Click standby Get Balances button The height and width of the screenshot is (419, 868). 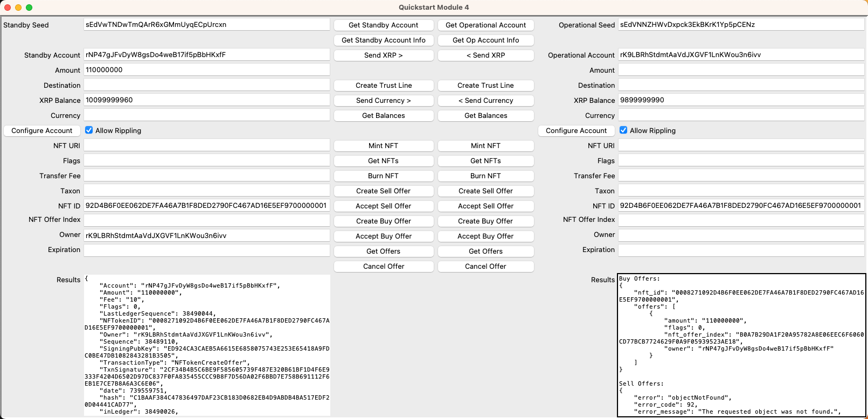tap(383, 116)
